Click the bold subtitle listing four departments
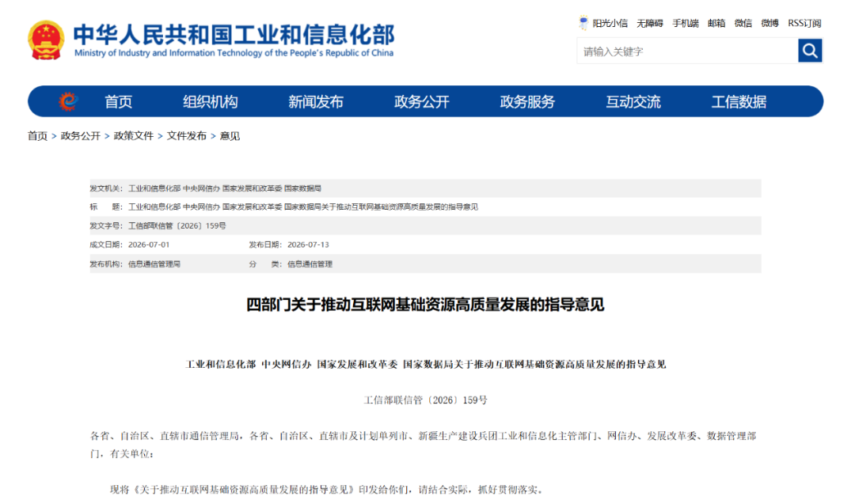The width and height of the screenshot is (855, 504). point(425,364)
